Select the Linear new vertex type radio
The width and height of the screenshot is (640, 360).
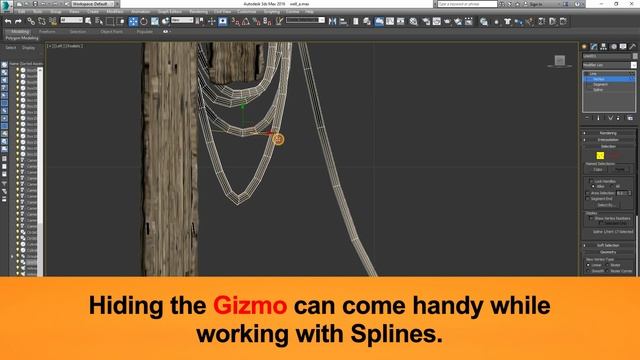coord(588,265)
